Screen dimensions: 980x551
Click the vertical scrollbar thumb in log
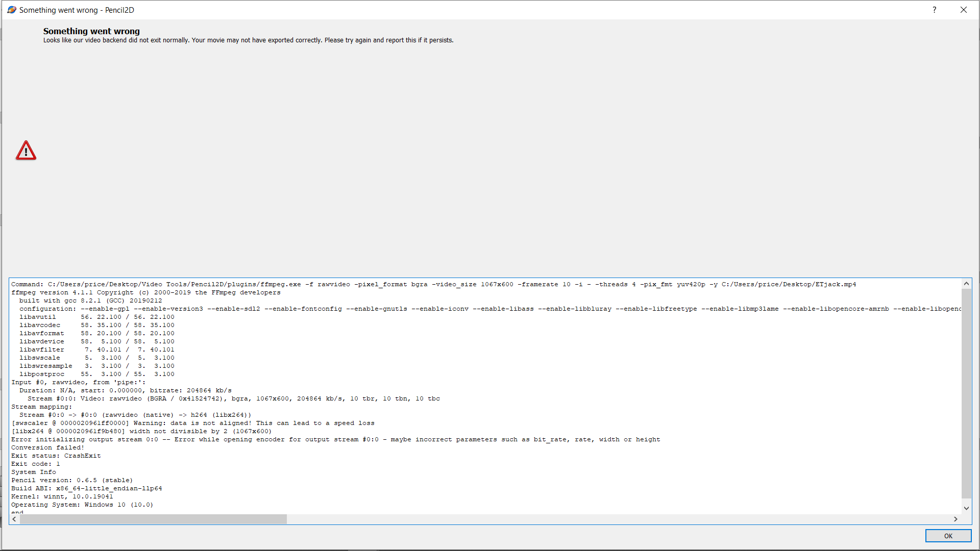coord(966,393)
